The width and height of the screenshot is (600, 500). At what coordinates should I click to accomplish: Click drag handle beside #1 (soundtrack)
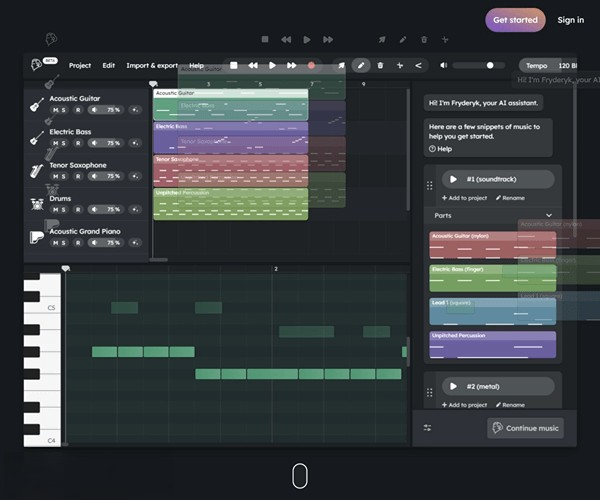(430, 186)
